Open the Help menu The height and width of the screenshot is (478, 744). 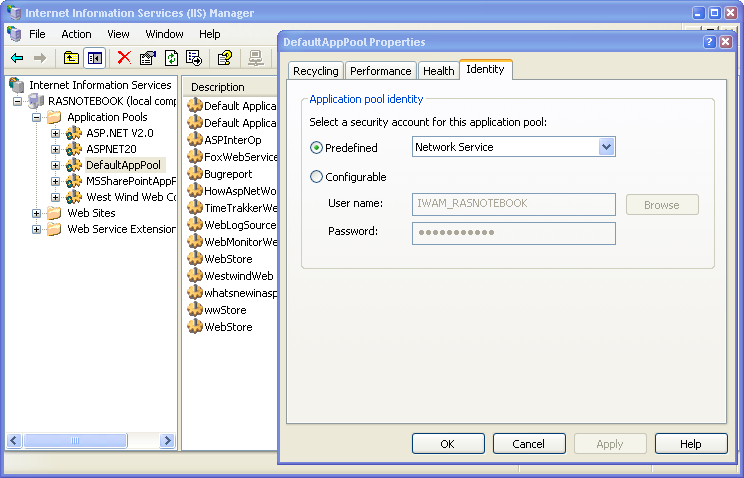coord(209,34)
